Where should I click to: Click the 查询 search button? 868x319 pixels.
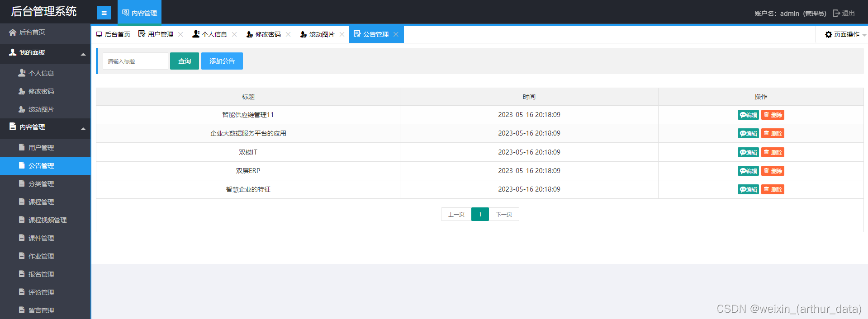pos(185,61)
